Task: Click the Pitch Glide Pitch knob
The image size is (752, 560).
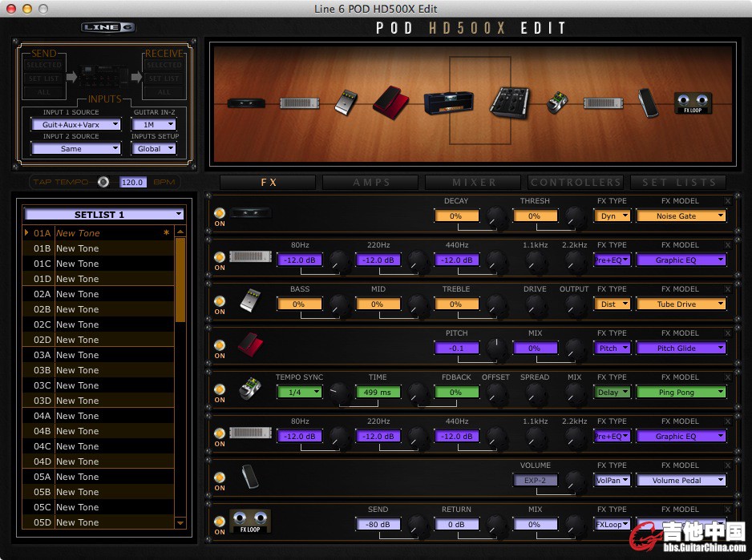Action: (496, 348)
